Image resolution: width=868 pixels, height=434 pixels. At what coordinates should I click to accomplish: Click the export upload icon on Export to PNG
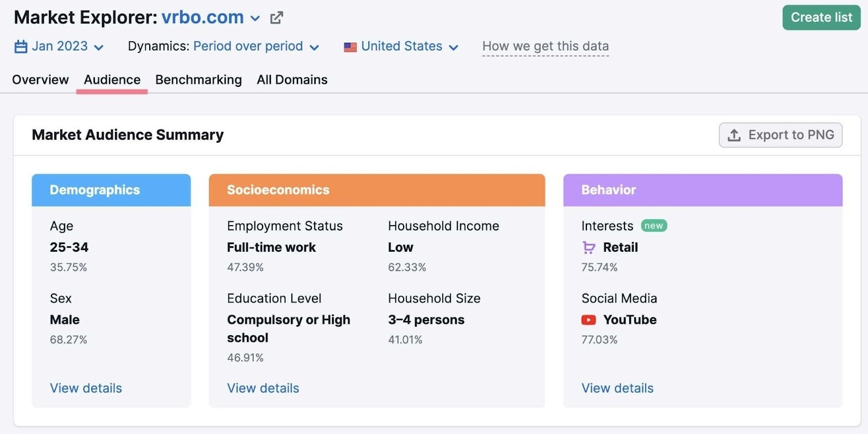point(734,135)
